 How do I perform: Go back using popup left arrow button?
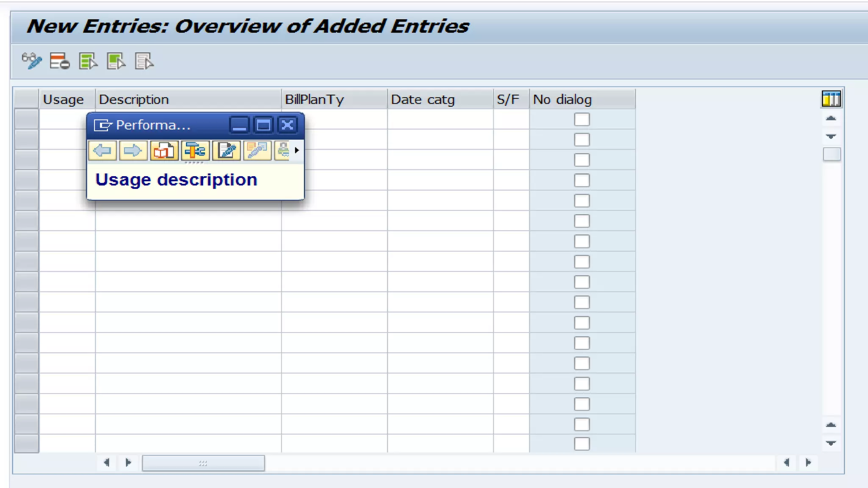click(x=103, y=150)
